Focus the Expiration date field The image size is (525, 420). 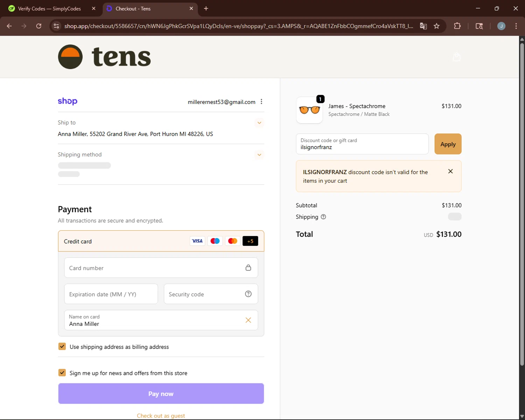[x=111, y=294]
